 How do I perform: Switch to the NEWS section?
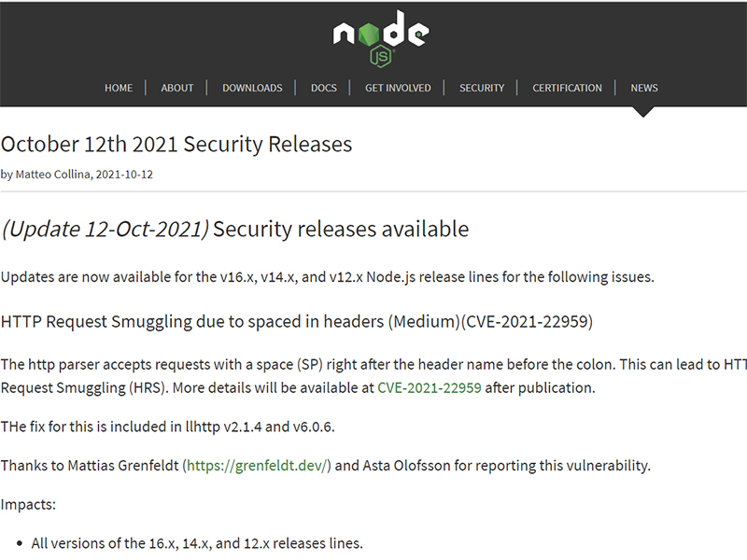point(644,88)
